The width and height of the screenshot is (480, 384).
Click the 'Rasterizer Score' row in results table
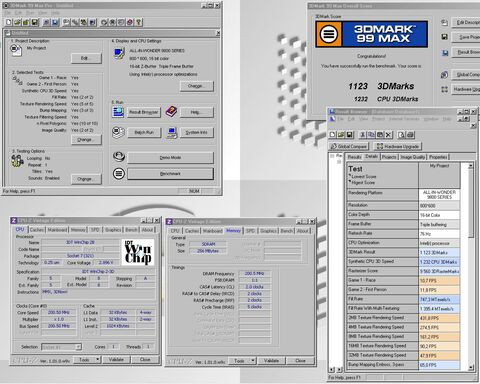[403, 271]
